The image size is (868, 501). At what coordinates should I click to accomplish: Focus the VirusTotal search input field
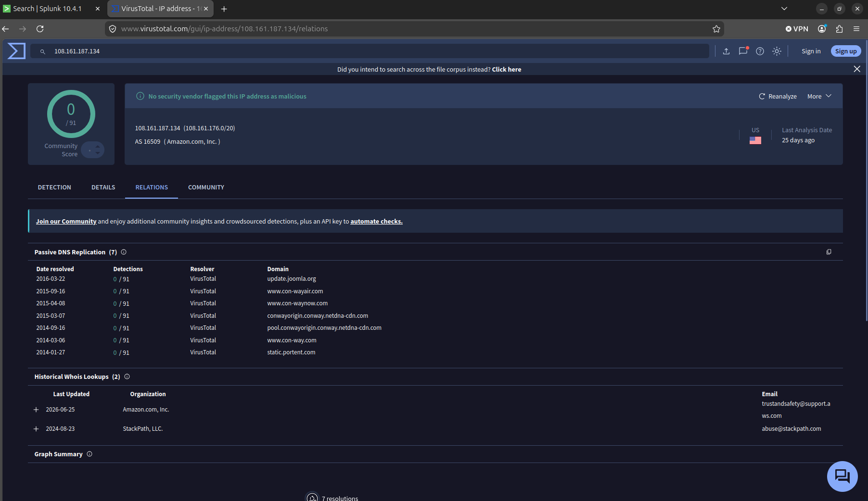pyautogui.click(x=370, y=51)
